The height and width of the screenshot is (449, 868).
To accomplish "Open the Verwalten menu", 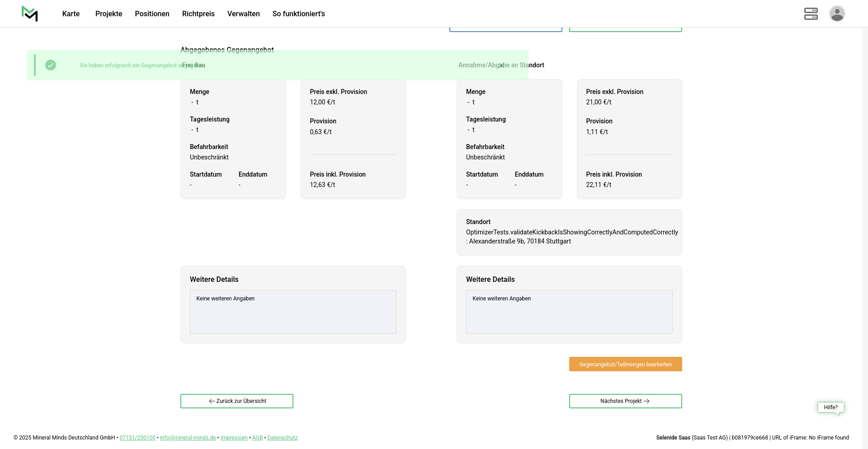I will (x=243, y=14).
